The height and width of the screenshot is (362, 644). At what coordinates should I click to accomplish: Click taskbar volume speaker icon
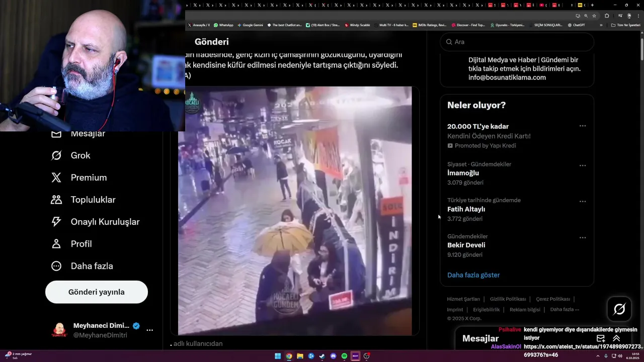[x=620, y=356]
